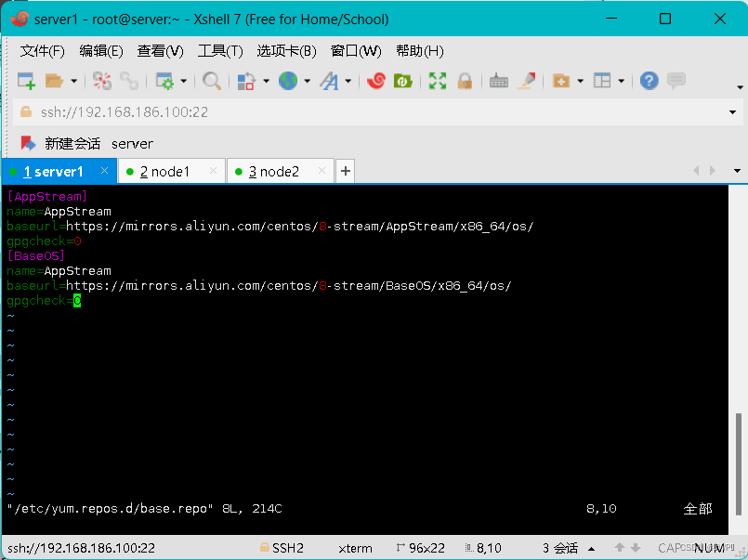748x560 pixels.
Task: Click the SSH2 status bar entry
Action: pyautogui.click(x=282, y=548)
